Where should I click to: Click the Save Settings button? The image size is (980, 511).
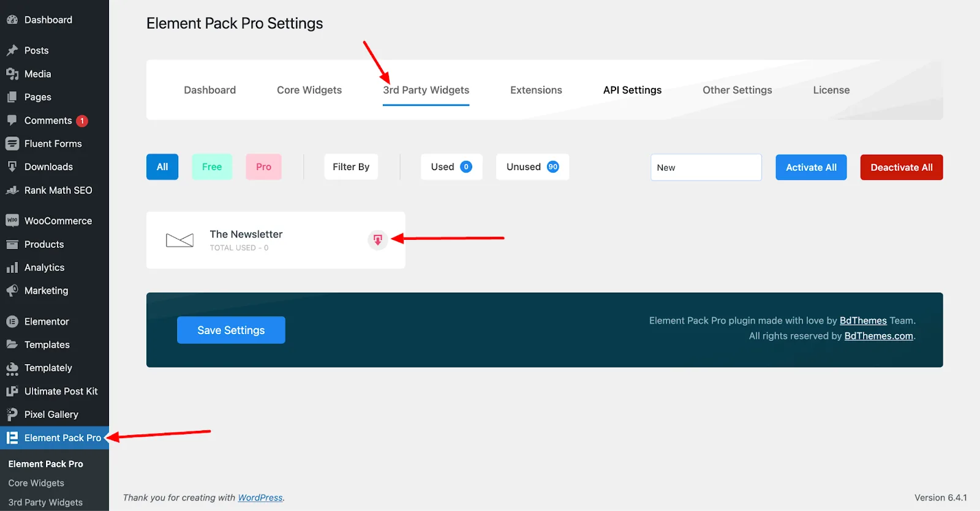pos(231,330)
